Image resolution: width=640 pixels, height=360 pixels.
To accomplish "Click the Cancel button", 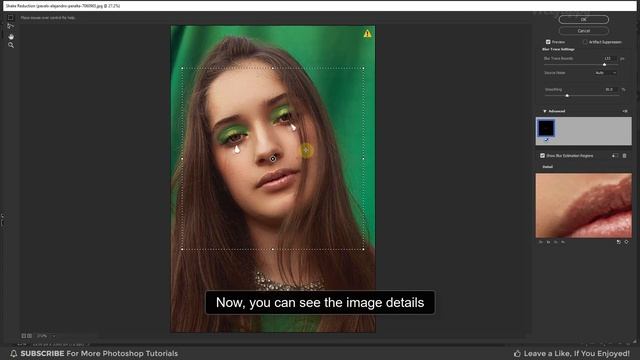I will click(x=584, y=31).
